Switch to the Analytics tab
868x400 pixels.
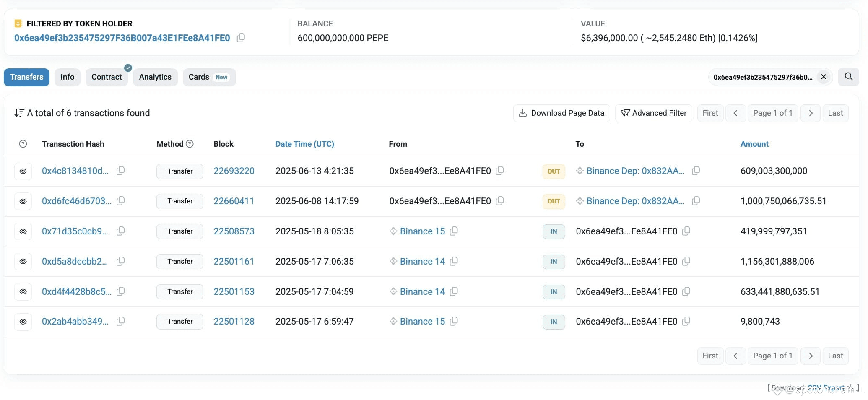click(x=155, y=77)
